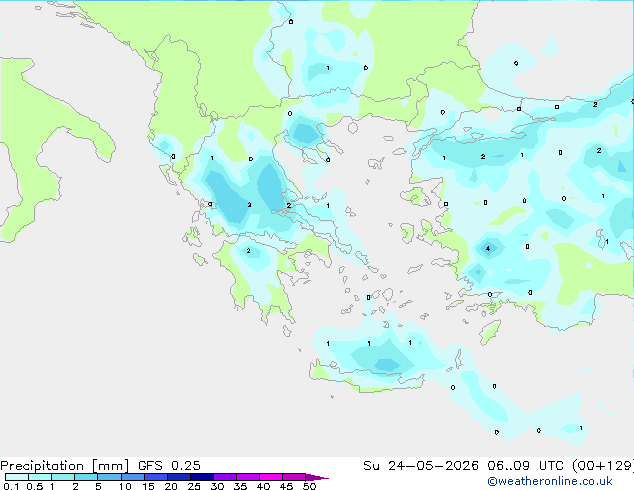Viewport: 634px width, 490px height.
Task: Click the legend label "0.5"
Action: (35, 486)
